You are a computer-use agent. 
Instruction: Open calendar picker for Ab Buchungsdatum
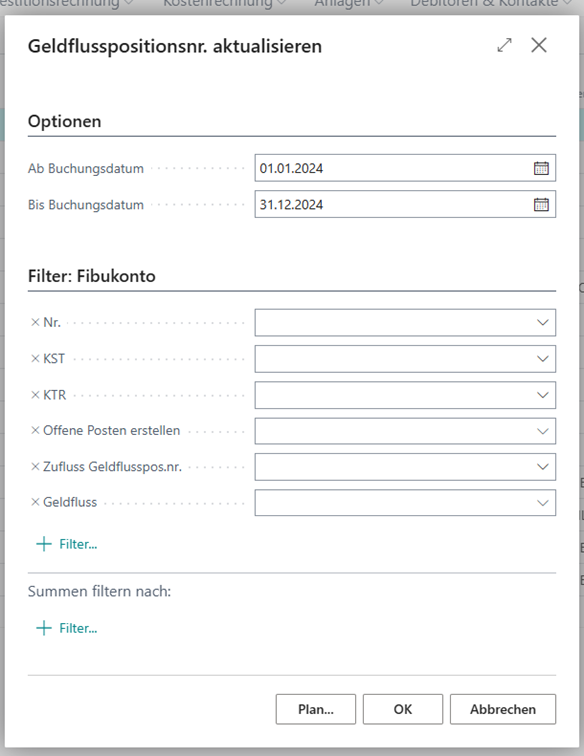[541, 168]
